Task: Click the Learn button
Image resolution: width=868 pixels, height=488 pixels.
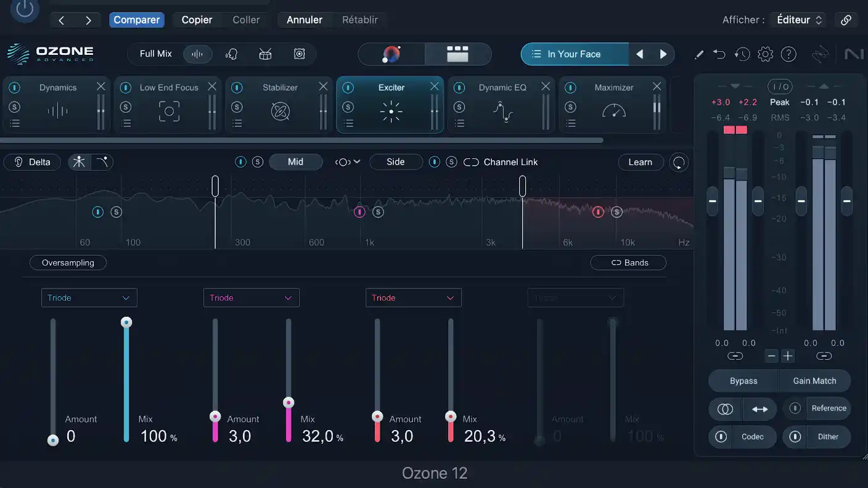Action: (x=641, y=162)
